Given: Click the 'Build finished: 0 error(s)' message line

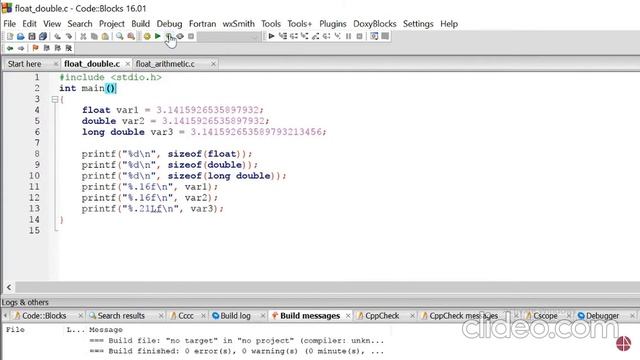Looking at the screenshot, I should pyautogui.click(x=236, y=351).
